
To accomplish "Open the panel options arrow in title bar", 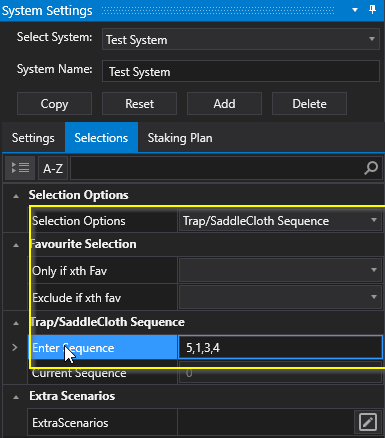I will 355,10.
